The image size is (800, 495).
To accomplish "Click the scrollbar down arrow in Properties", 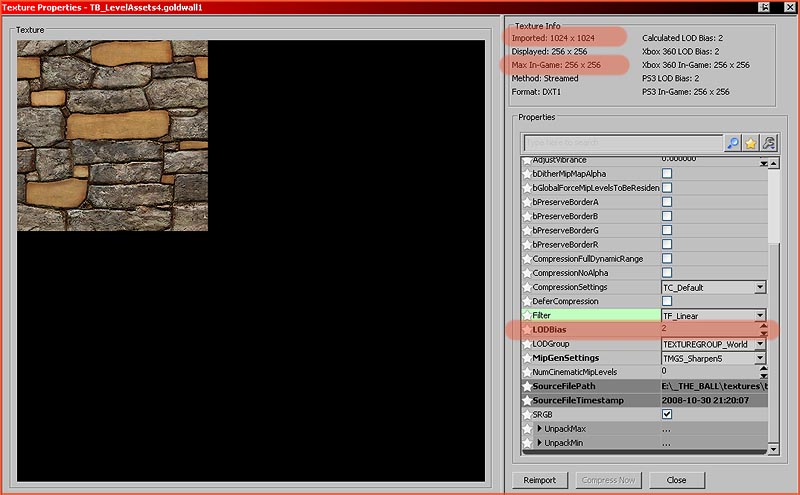I will point(773,449).
